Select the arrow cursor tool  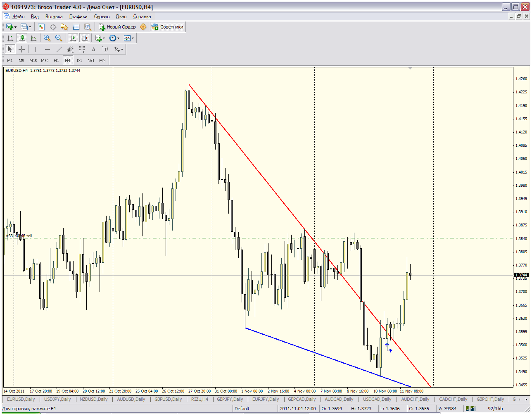click(x=10, y=49)
